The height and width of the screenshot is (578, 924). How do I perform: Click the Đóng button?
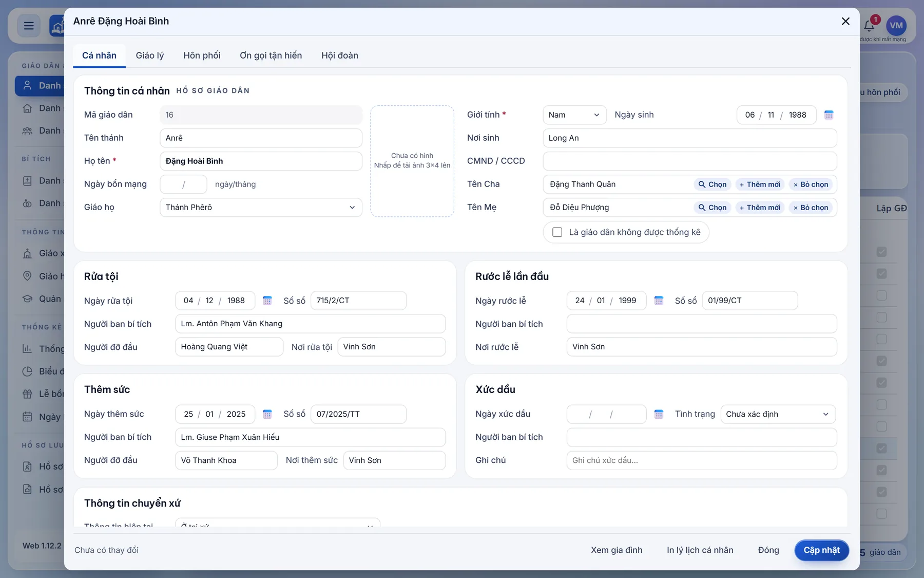click(768, 550)
